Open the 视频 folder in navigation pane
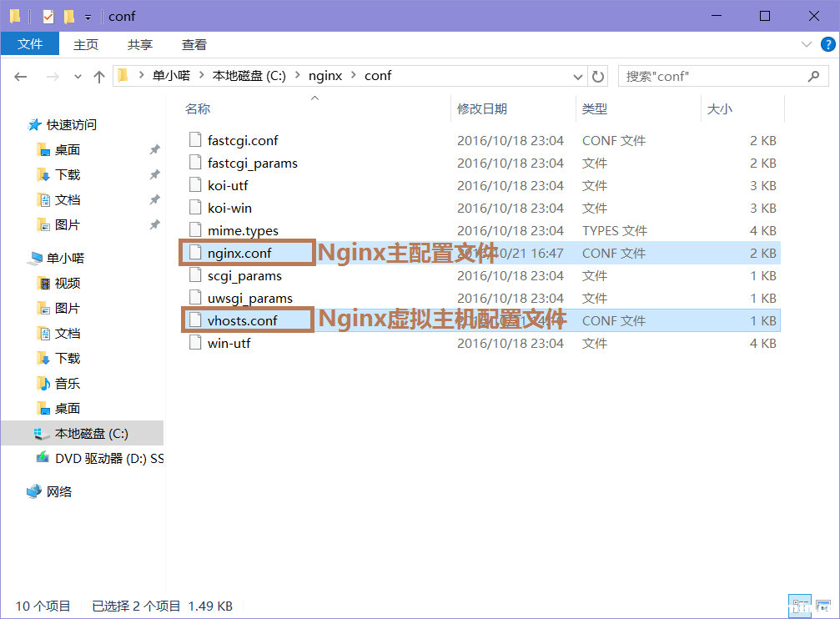The image size is (840, 619). pyautogui.click(x=67, y=284)
